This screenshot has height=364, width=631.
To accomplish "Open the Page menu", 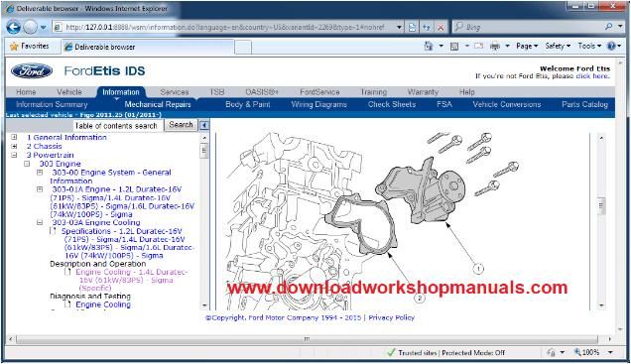I will (x=527, y=47).
